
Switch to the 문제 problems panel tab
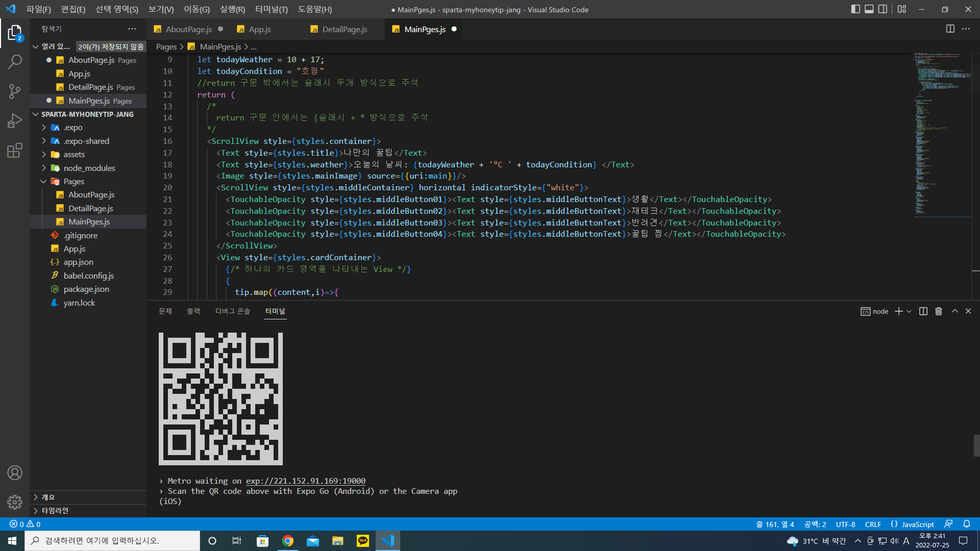[165, 311]
